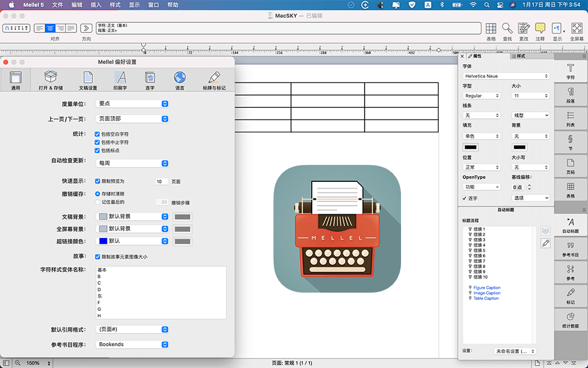
Task: Select 标题 1 in 标题流程 list
Action: [x=479, y=229]
